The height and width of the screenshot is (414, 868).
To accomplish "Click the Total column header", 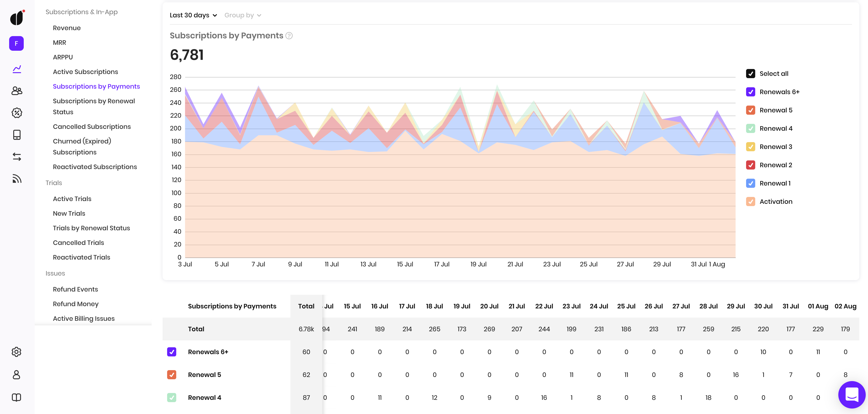I will pyautogui.click(x=306, y=306).
